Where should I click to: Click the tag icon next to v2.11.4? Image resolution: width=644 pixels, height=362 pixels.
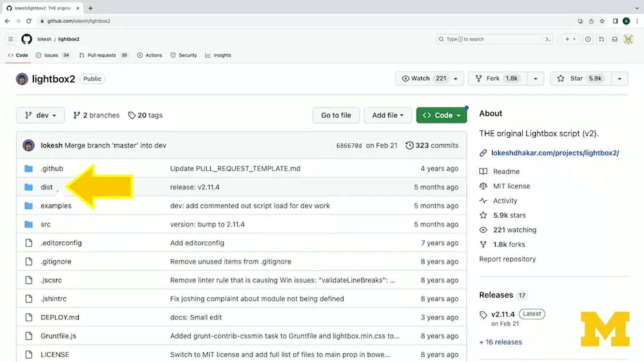[483, 315]
